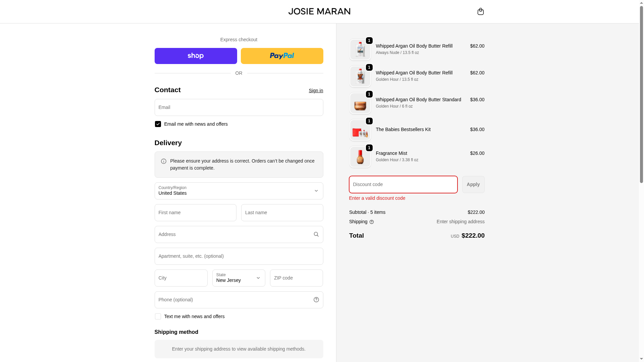Click the Babies Bestsellers Kit thumbnail

coord(360,130)
